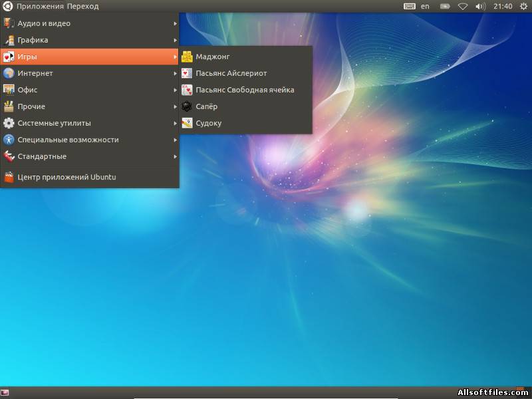Expand the Интернет submenu arrow
532x399 pixels.
click(x=175, y=73)
